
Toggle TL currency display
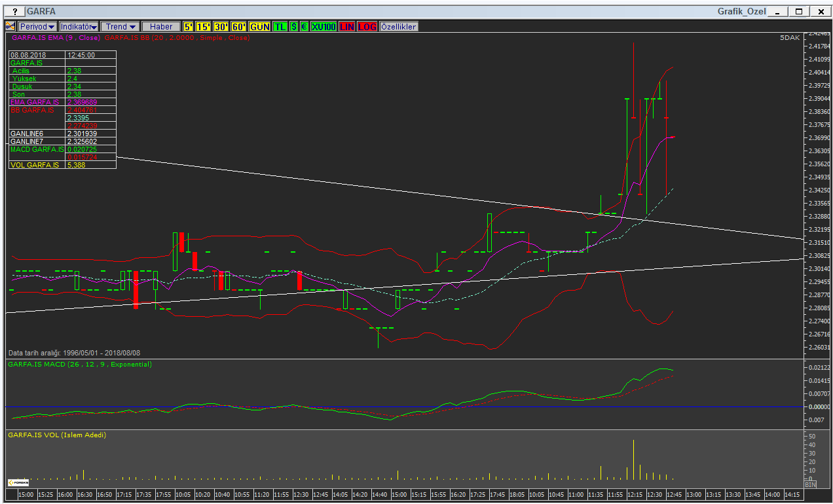pos(280,26)
